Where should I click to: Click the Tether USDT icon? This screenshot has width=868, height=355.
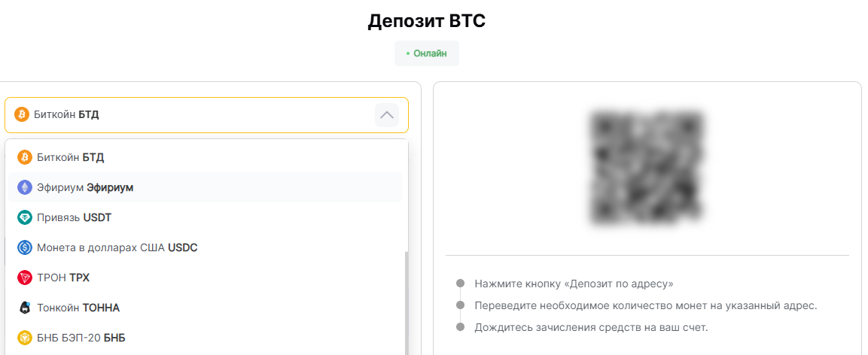[x=25, y=217]
